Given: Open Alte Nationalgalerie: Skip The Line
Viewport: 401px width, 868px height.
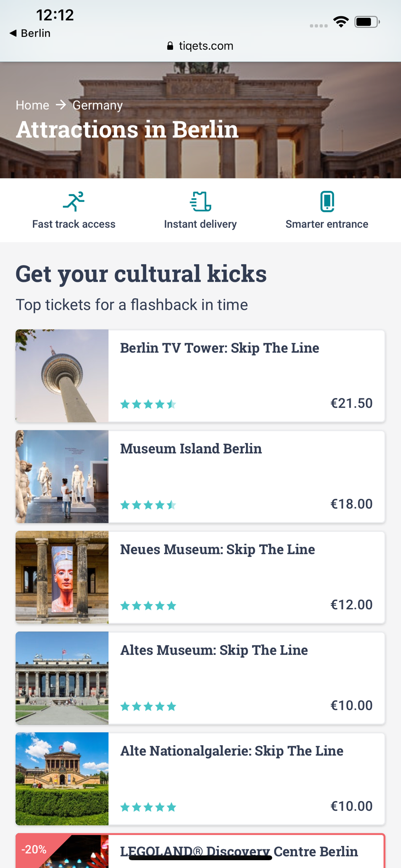Looking at the screenshot, I should pyautogui.click(x=232, y=751).
